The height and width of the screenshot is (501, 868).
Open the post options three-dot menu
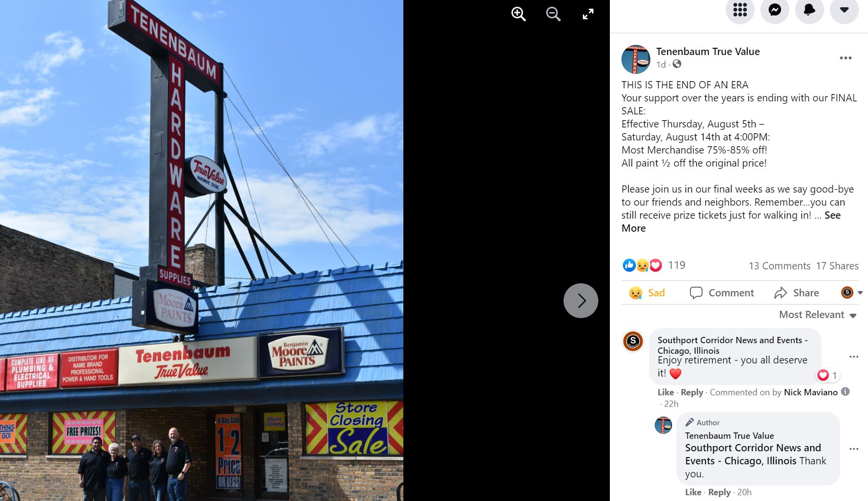coord(846,58)
